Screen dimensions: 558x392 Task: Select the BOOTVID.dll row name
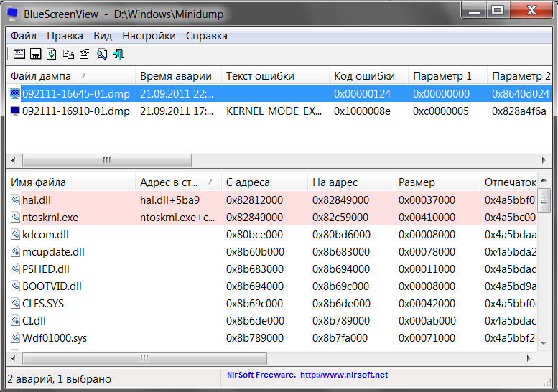(x=52, y=286)
